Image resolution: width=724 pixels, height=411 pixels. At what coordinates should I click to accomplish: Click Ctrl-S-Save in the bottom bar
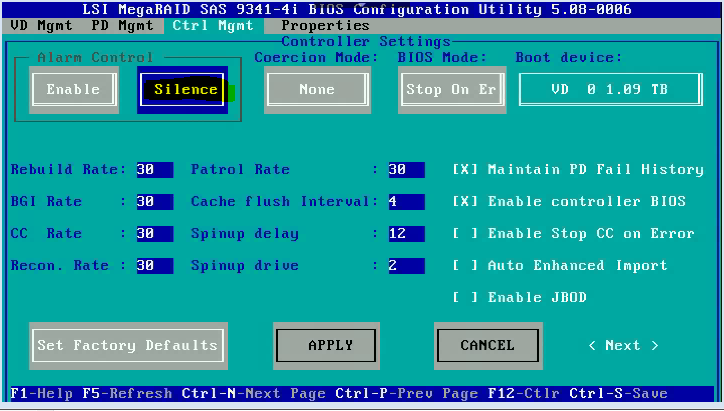point(618,393)
